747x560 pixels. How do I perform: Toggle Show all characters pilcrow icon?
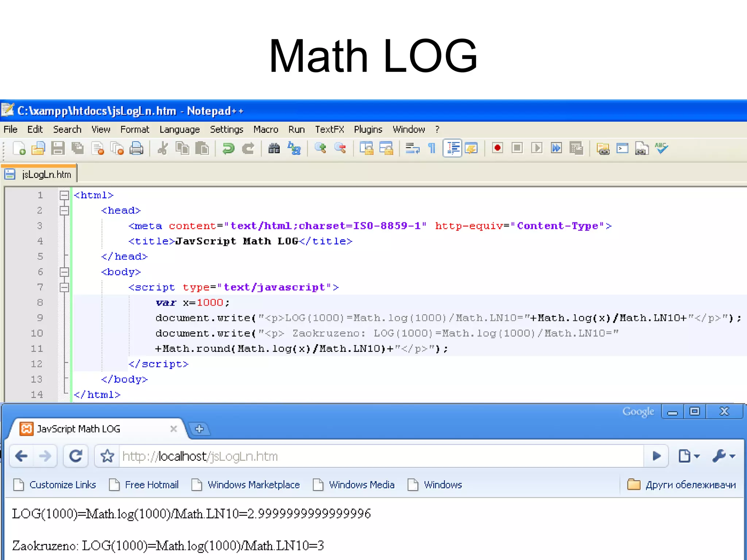pyautogui.click(x=432, y=148)
